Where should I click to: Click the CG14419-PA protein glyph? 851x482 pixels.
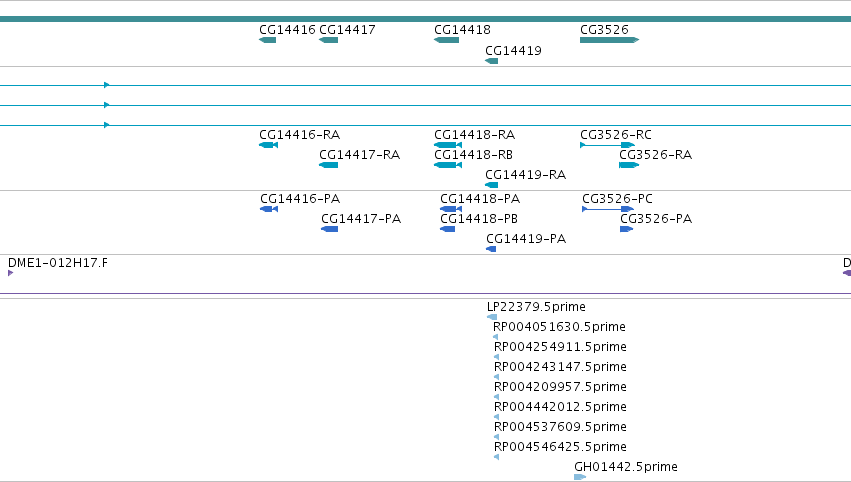pyautogui.click(x=491, y=249)
